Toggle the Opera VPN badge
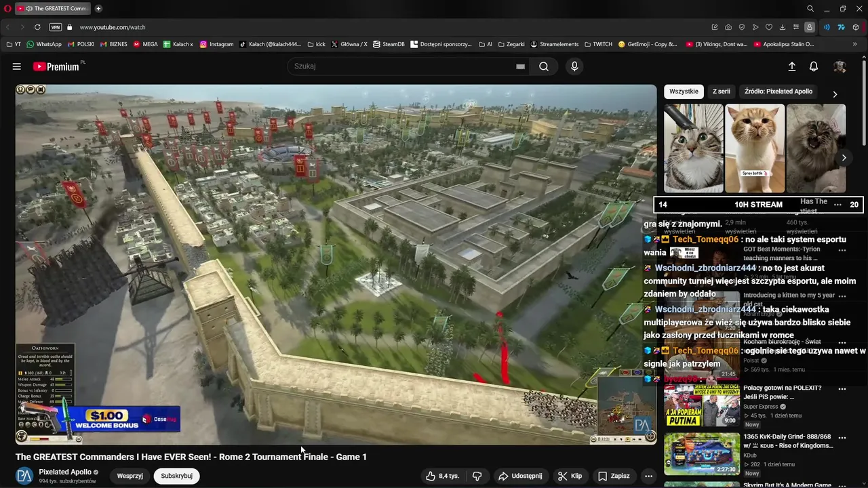 56,27
